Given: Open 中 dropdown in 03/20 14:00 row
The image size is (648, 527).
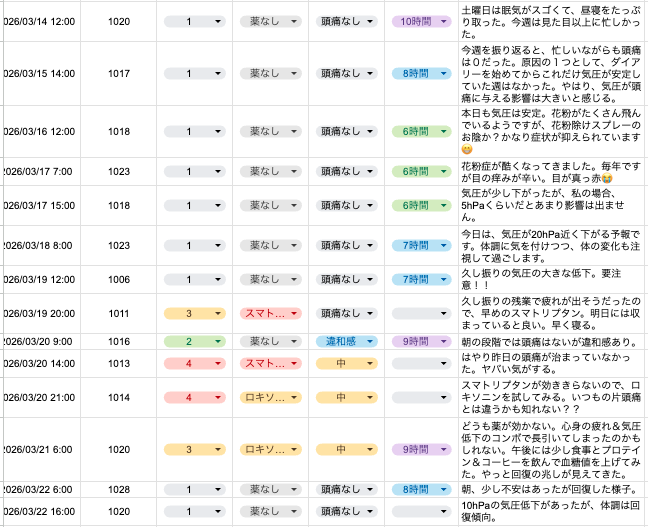Looking at the screenshot, I should 343,364.
